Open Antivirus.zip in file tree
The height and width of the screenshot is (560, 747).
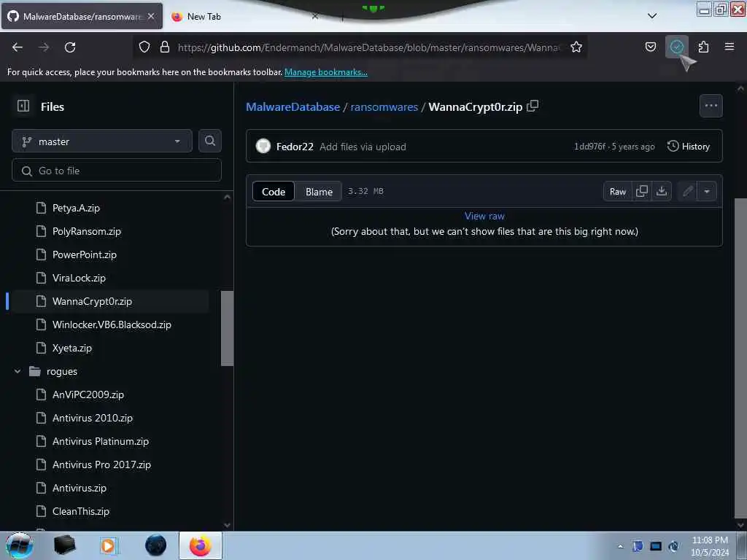coord(80,488)
